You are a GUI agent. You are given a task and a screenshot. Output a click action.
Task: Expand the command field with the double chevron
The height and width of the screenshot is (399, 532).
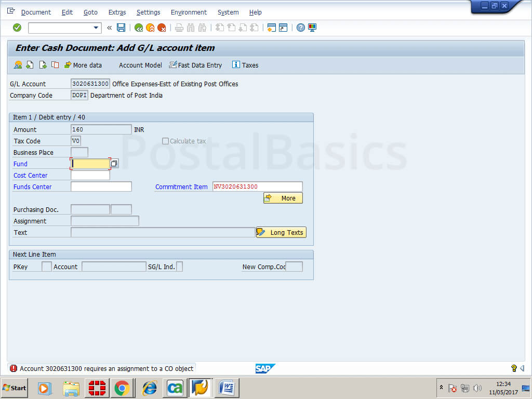pyautogui.click(x=109, y=28)
